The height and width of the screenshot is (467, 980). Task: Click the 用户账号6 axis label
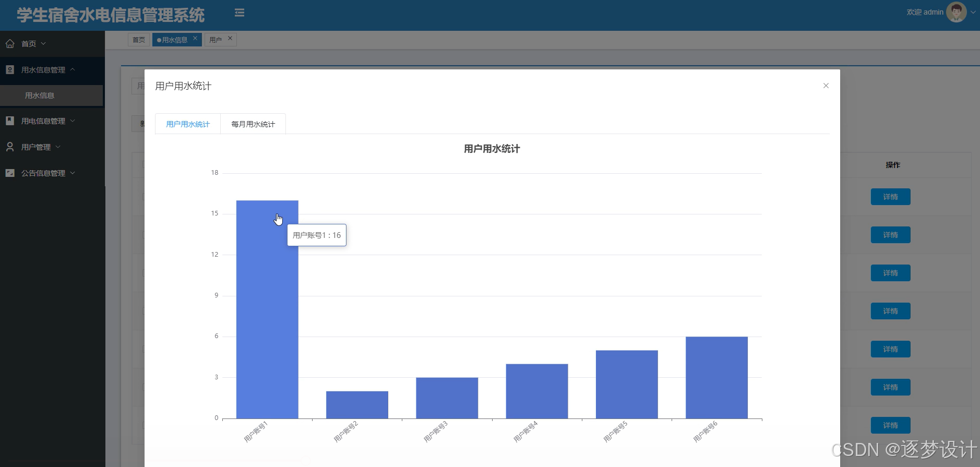pyautogui.click(x=706, y=432)
